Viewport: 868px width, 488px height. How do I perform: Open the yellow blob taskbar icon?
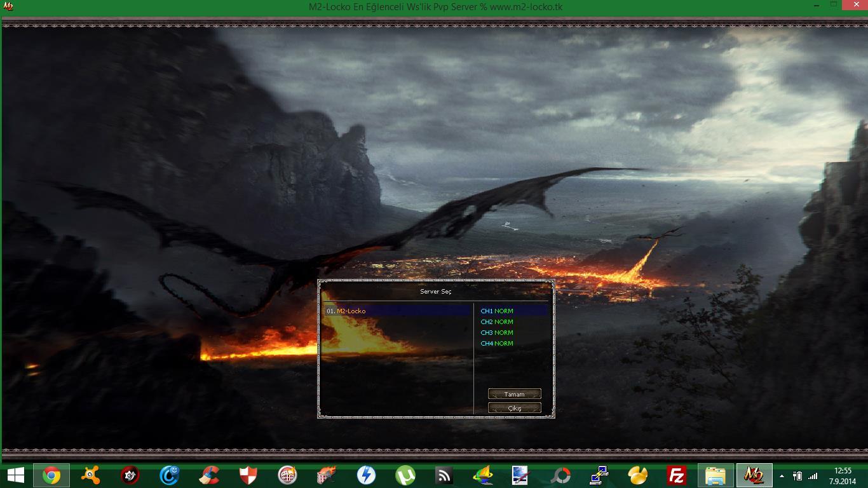point(638,475)
